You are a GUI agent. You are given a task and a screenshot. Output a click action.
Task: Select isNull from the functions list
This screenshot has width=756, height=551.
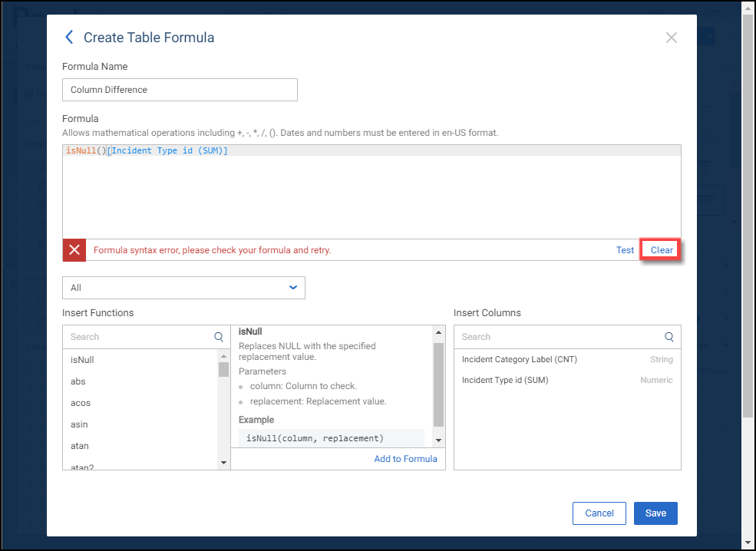(82, 360)
